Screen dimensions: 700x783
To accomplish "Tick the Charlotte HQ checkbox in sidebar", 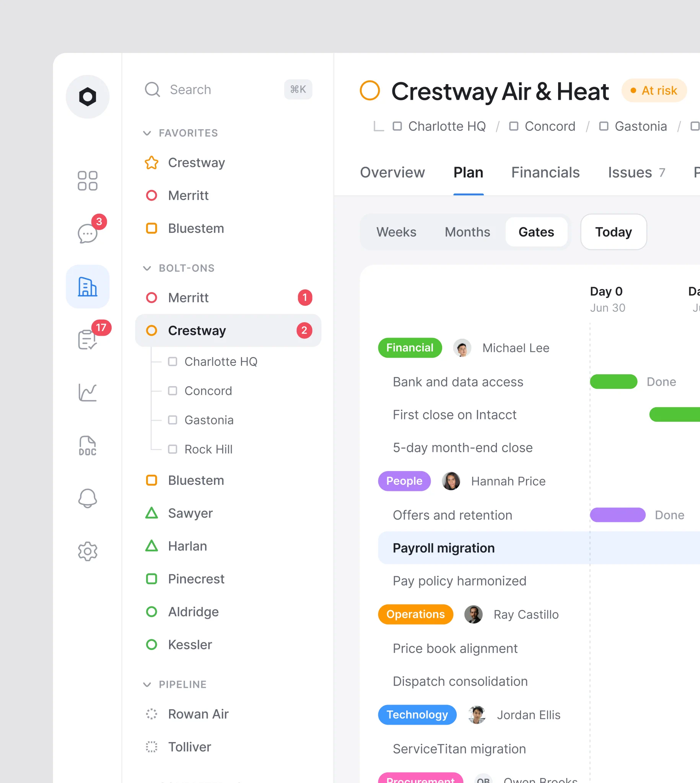I will pyautogui.click(x=173, y=362).
